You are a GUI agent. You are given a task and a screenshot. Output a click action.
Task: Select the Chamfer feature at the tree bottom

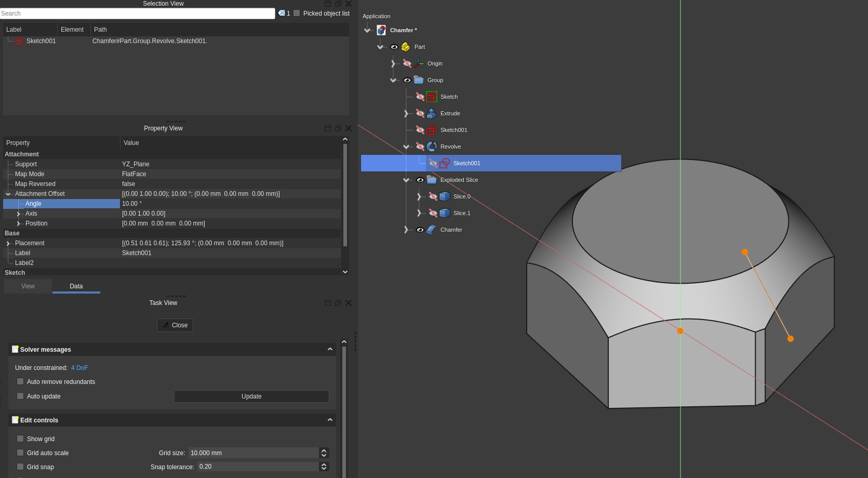(451, 230)
